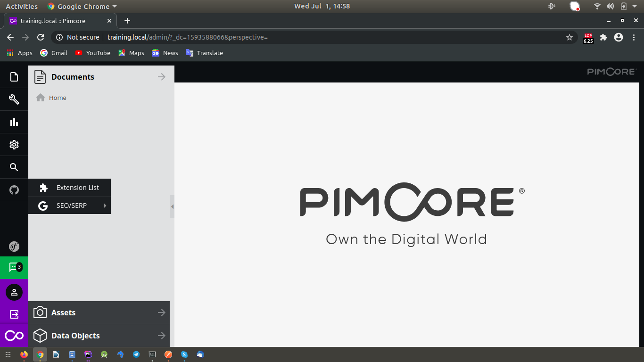Click the arrow on Documents panel header
Viewport: 644px width, 362px height.
coord(162,77)
